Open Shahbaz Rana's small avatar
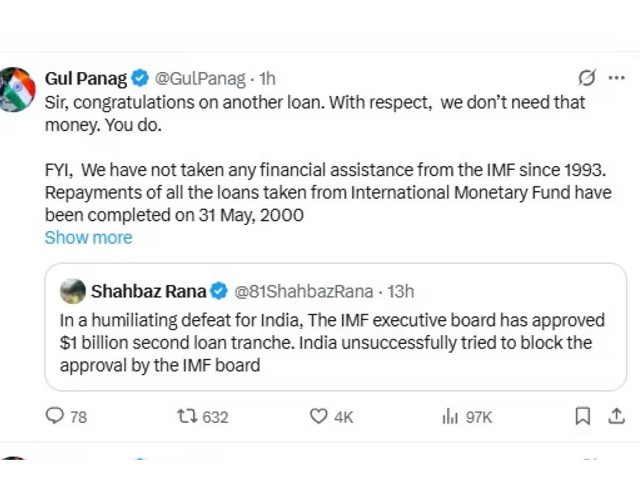 73,291
